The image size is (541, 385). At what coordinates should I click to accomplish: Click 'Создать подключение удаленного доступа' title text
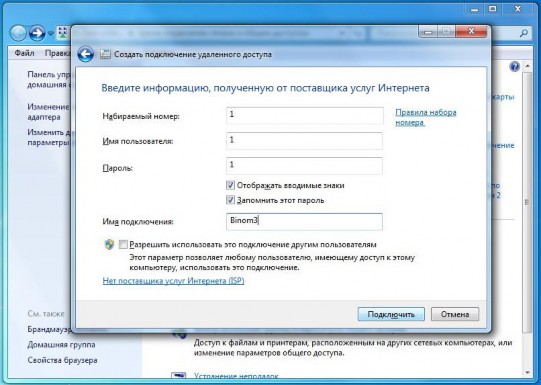[x=193, y=55]
